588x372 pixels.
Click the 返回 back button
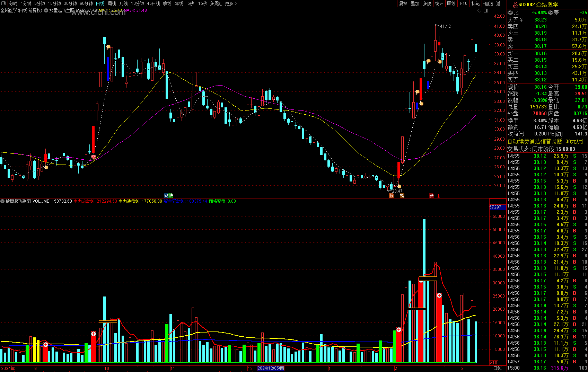pos(500,3)
